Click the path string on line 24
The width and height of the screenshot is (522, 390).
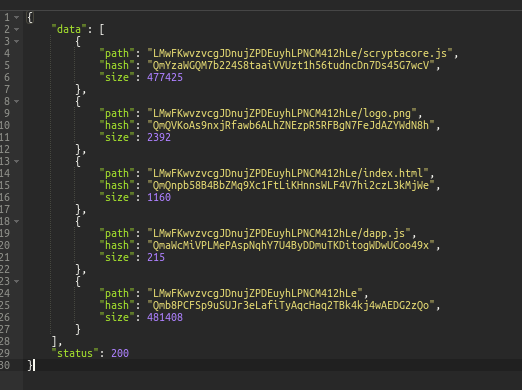(x=255, y=293)
